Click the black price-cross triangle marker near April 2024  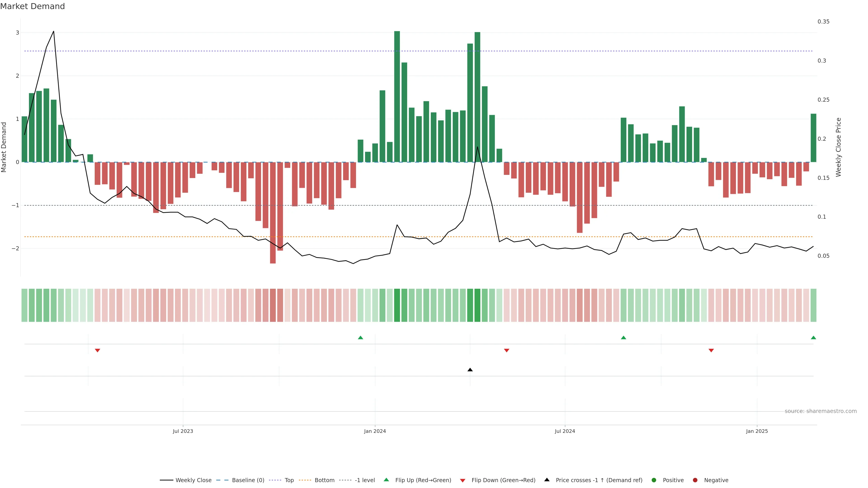click(470, 370)
